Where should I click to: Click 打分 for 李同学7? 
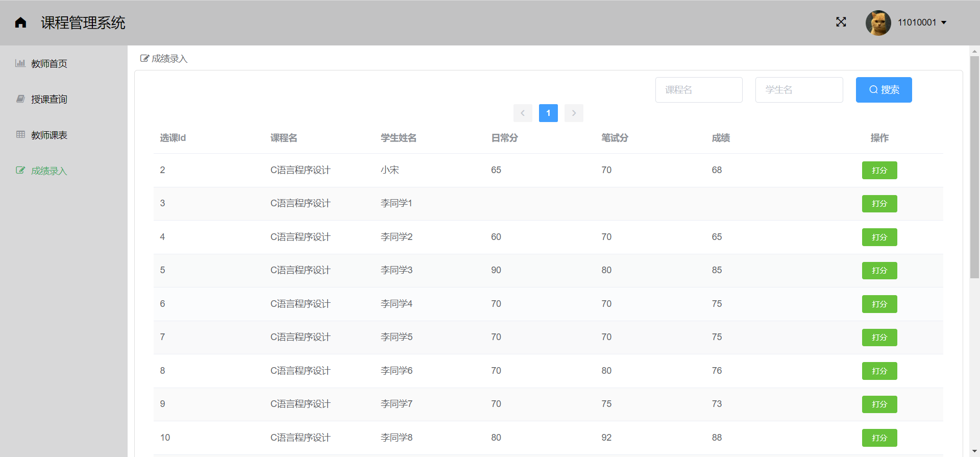879,404
